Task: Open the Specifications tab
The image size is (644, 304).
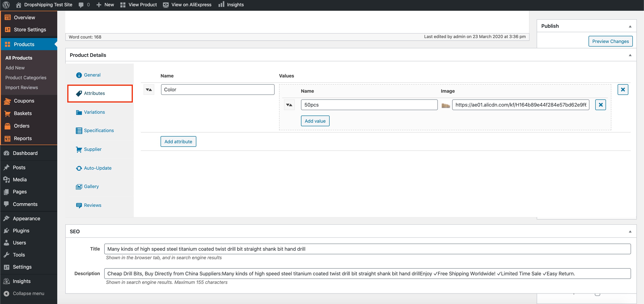Action: click(x=99, y=130)
